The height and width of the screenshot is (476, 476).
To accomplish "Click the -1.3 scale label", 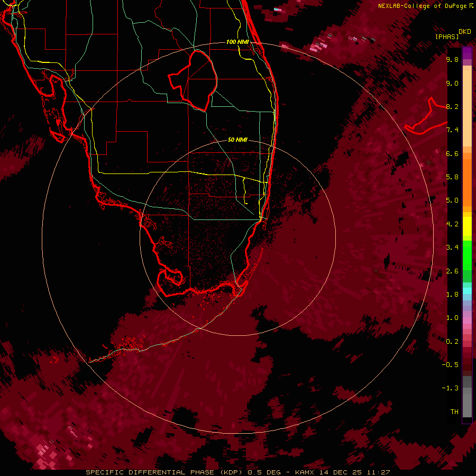I will pyautogui.click(x=450, y=388).
